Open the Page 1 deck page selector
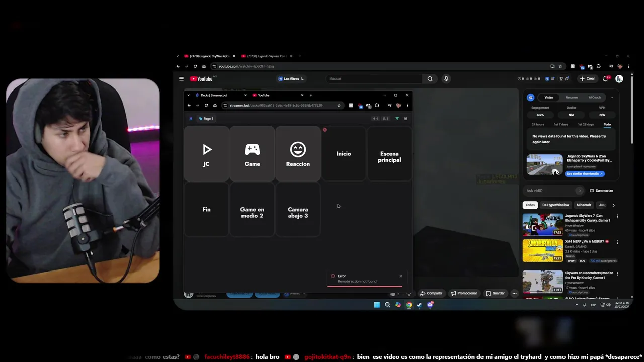Viewport: 644px width, 362px height. [206, 119]
